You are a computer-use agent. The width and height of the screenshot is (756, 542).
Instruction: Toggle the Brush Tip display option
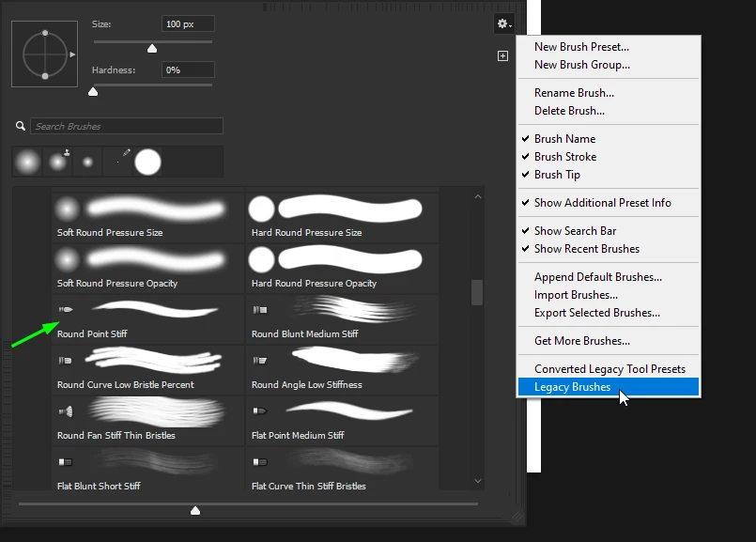609,175
